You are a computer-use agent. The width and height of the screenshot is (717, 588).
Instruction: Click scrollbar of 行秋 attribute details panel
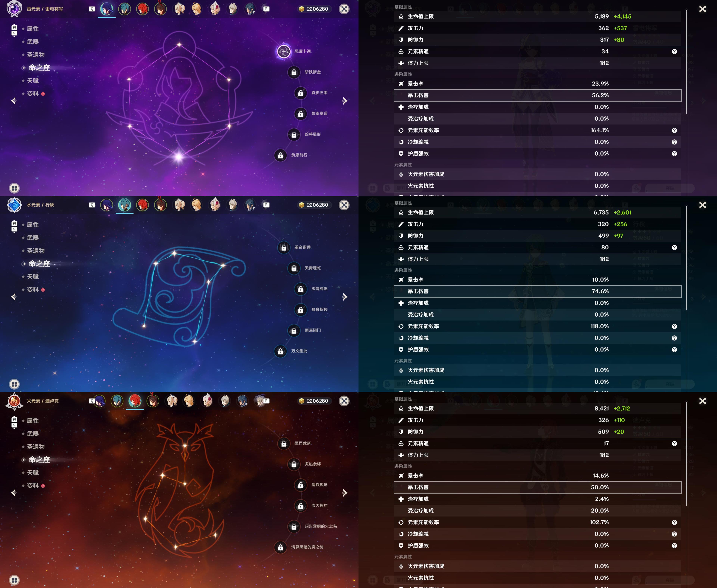[x=687, y=257]
